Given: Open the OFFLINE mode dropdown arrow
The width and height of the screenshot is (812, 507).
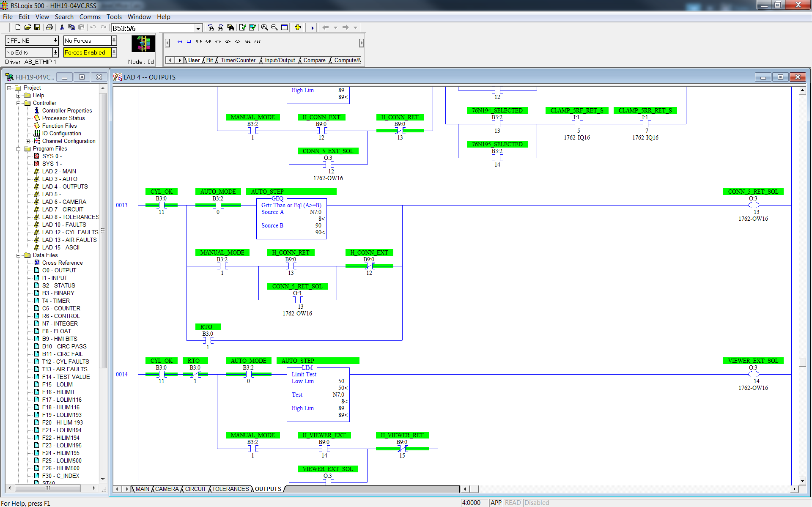Looking at the screenshot, I should [x=55, y=41].
